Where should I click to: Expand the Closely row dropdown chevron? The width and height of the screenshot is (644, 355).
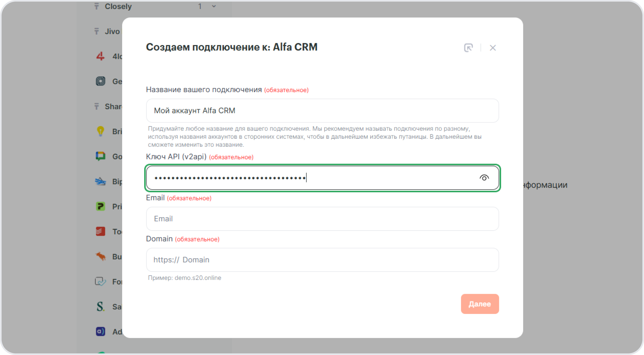click(x=214, y=6)
